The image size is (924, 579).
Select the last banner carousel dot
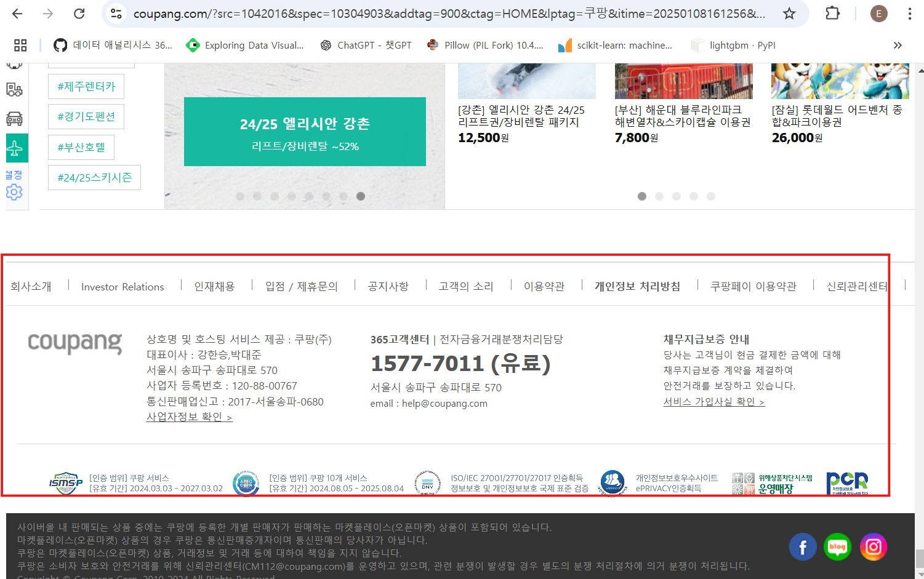pyautogui.click(x=361, y=196)
